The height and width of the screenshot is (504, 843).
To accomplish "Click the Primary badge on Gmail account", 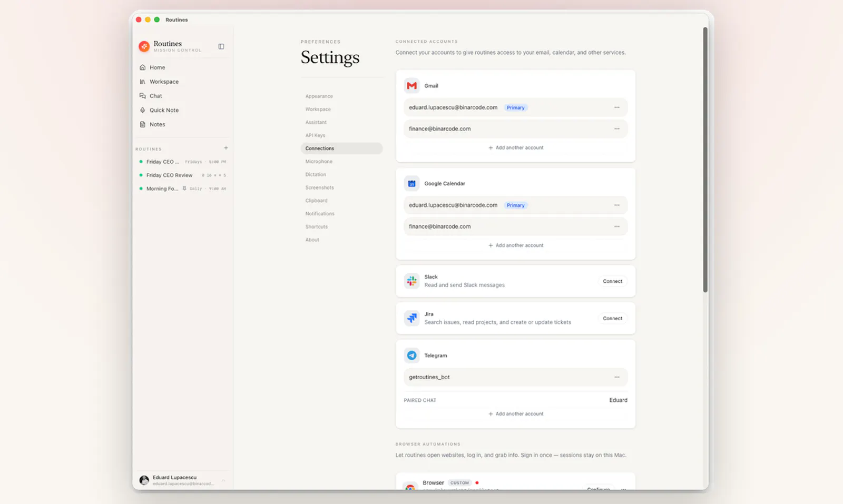I will point(516,107).
